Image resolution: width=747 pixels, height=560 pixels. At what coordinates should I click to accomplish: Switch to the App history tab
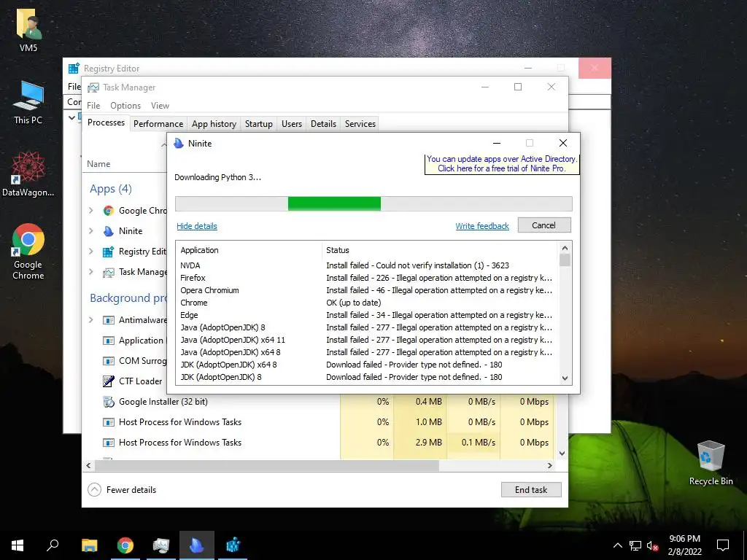214,124
